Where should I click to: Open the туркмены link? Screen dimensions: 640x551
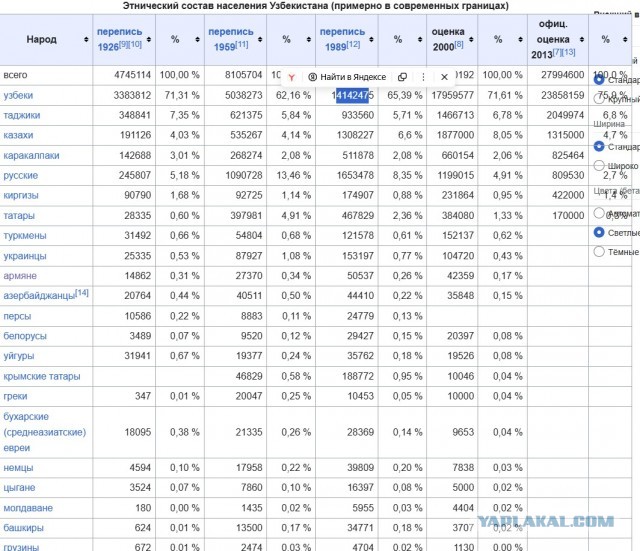pos(25,236)
